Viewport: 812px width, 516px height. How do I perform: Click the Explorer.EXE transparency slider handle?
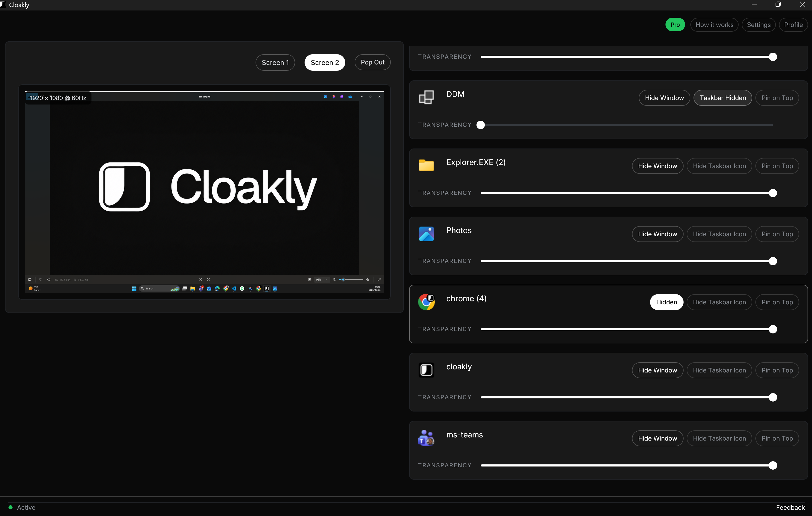(773, 193)
